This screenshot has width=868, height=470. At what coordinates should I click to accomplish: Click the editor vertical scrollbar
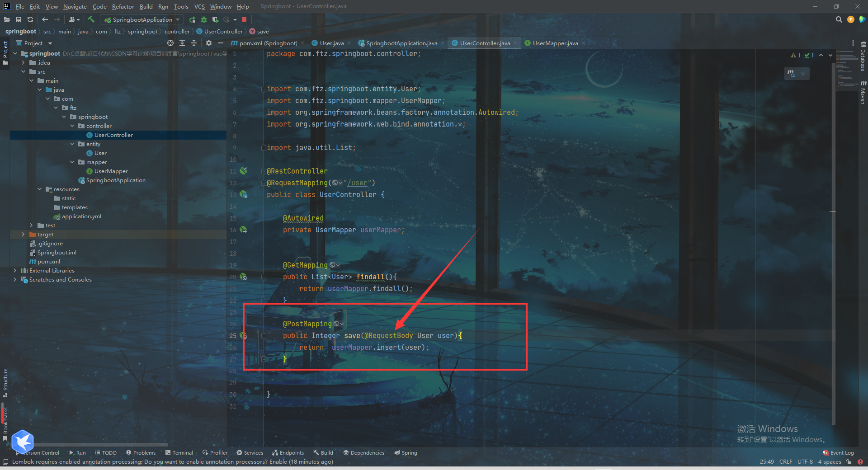point(833,244)
